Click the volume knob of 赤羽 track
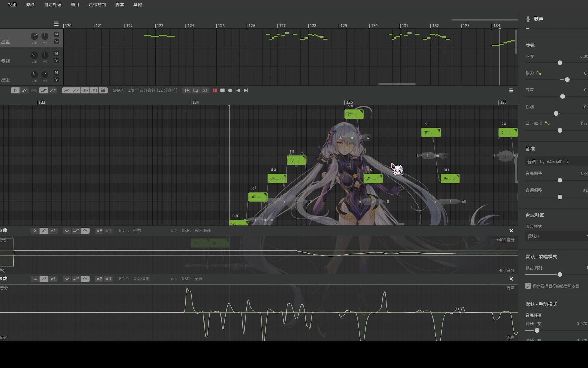The width and height of the screenshot is (588, 368). [34, 55]
